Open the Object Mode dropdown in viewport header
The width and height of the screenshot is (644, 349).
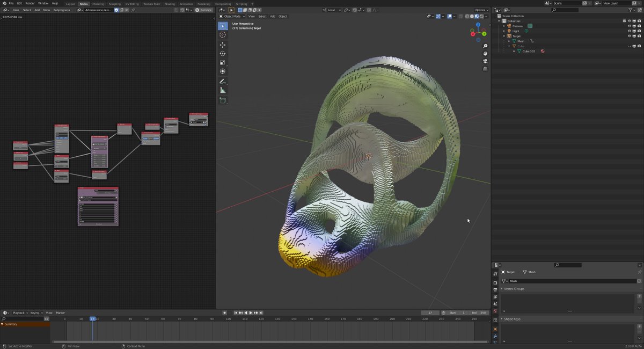[232, 16]
